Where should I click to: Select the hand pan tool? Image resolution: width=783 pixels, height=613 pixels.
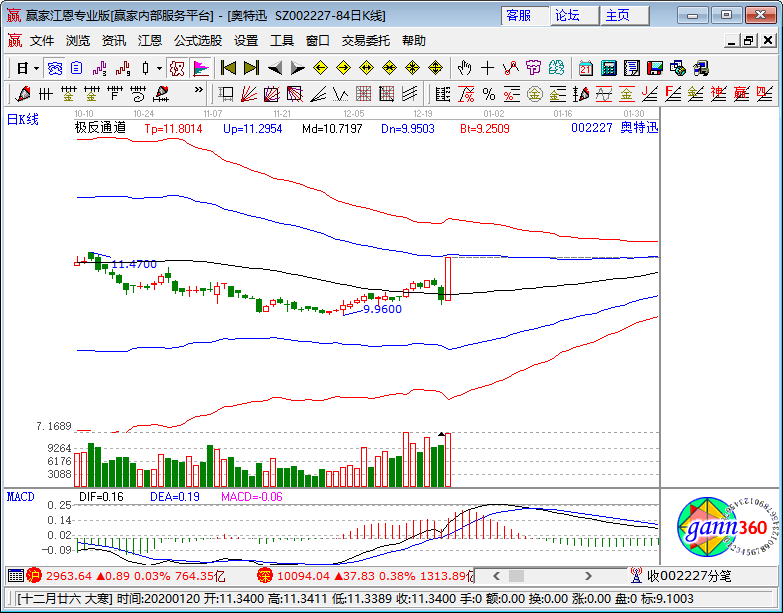[464, 68]
